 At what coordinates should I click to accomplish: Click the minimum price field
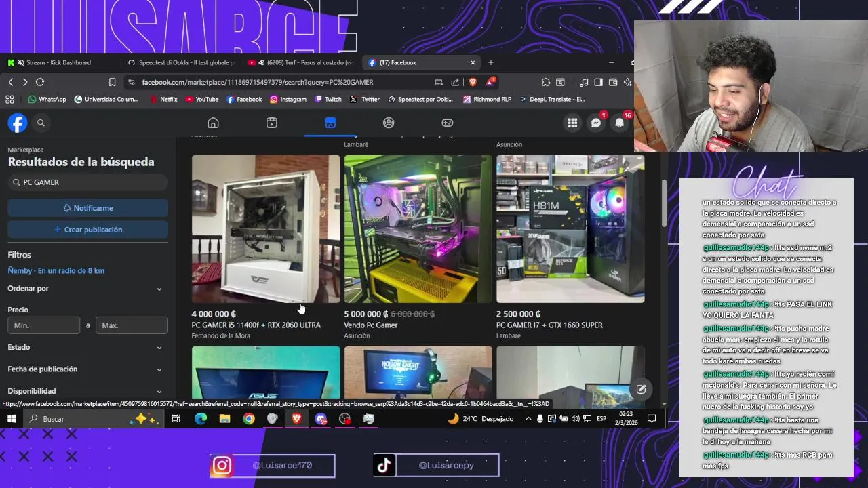click(x=44, y=325)
